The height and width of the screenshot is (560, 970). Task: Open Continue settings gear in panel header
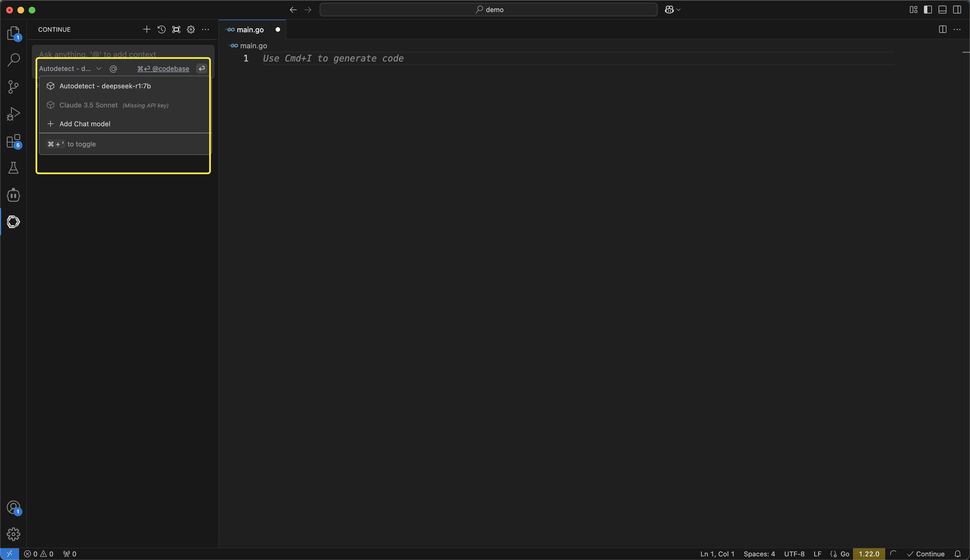pyautogui.click(x=191, y=30)
